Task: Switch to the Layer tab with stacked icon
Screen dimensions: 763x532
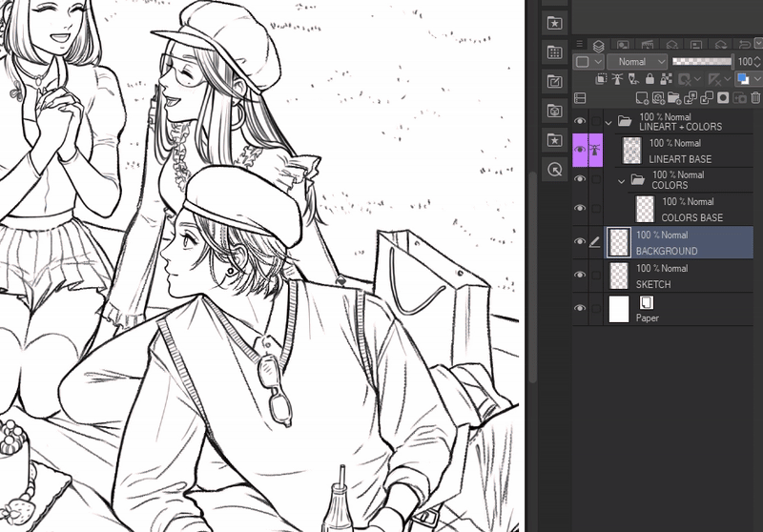Action: pos(598,45)
